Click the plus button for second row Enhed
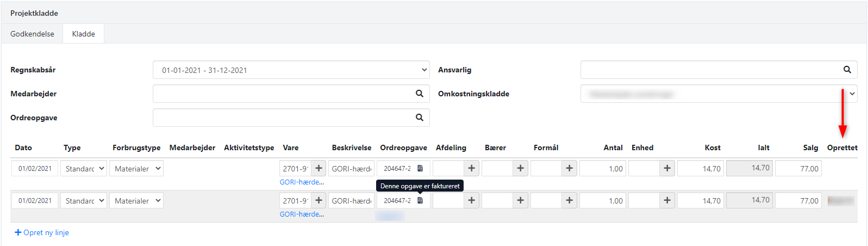Viewport: 868px width, 246px height. coord(667,201)
